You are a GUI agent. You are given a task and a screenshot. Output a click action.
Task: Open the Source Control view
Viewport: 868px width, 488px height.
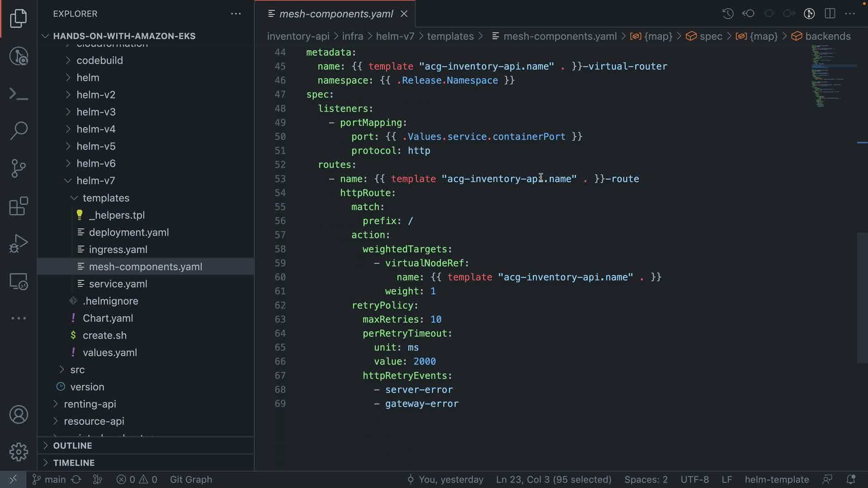tap(19, 169)
